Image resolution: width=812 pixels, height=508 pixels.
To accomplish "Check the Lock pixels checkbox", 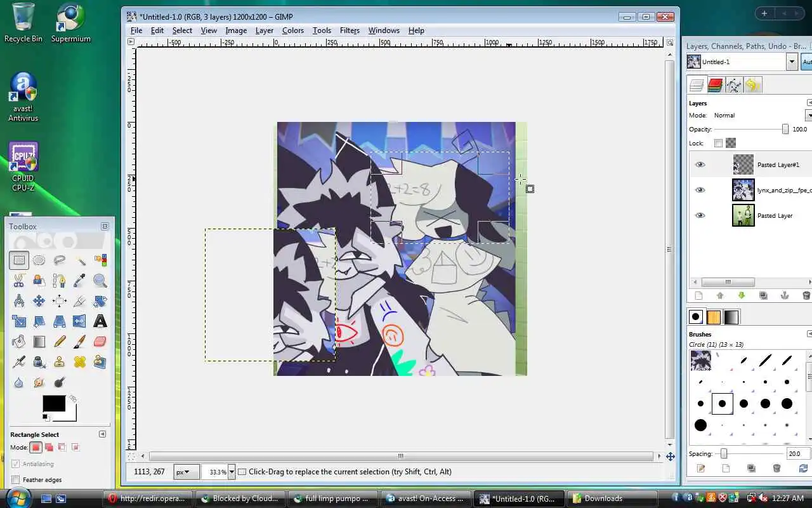I will pyautogui.click(x=718, y=143).
